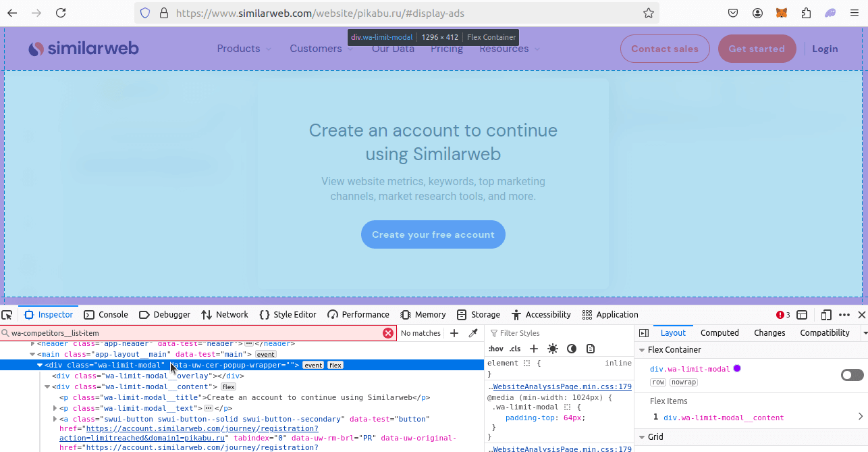868x452 pixels.
Task: Collapse the Grid section
Action: tap(642, 437)
